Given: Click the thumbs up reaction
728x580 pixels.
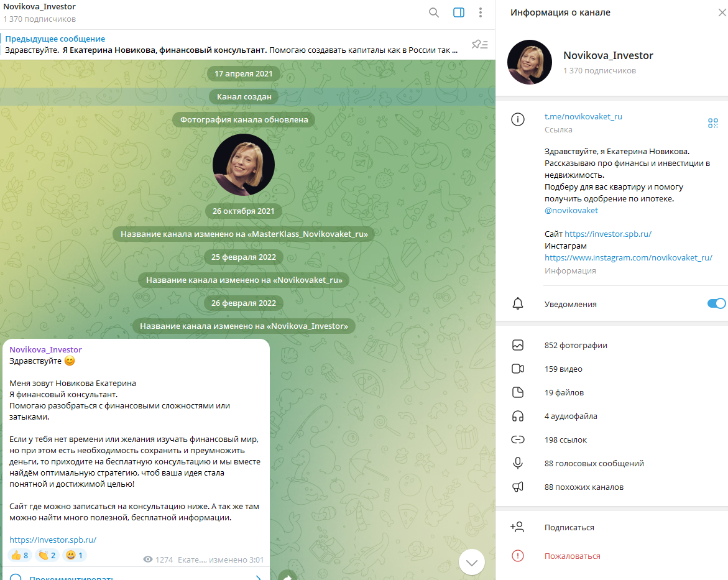Looking at the screenshot, I should tap(19, 555).
